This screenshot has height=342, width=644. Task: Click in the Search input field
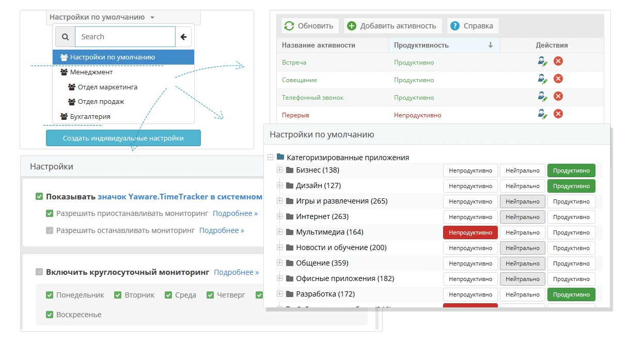[x=125, y=37]
